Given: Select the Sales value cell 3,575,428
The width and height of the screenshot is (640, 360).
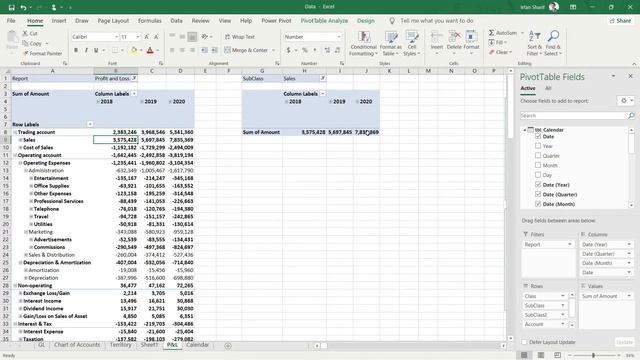Looking at the screenshot, I should [x=116, y=140].
